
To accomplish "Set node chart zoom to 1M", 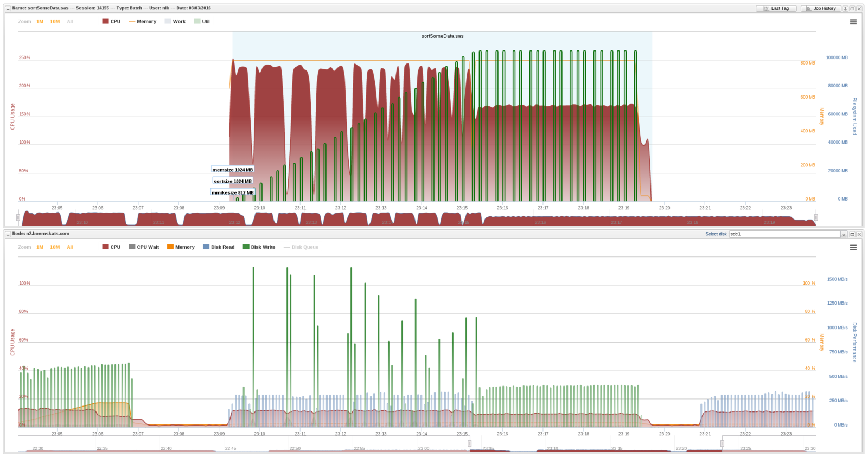I will [40, 247].
